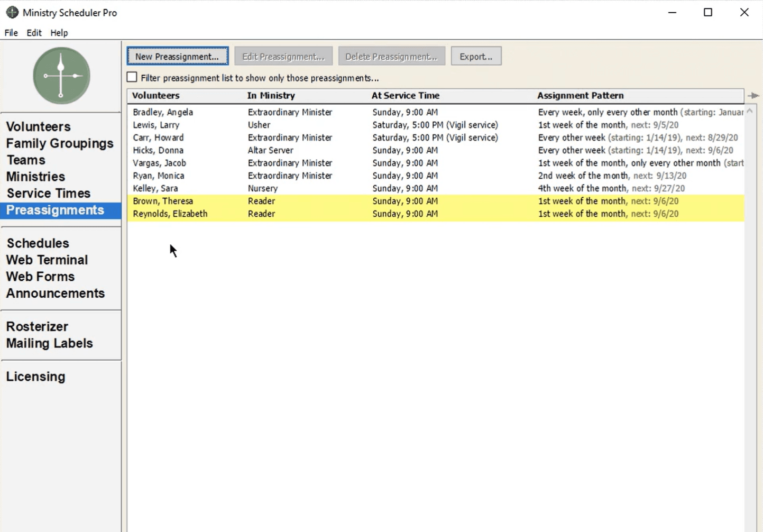The image size is (763, 532).
Task: Select the Bradley, Angela row
Action: click(x=436, y=112)
